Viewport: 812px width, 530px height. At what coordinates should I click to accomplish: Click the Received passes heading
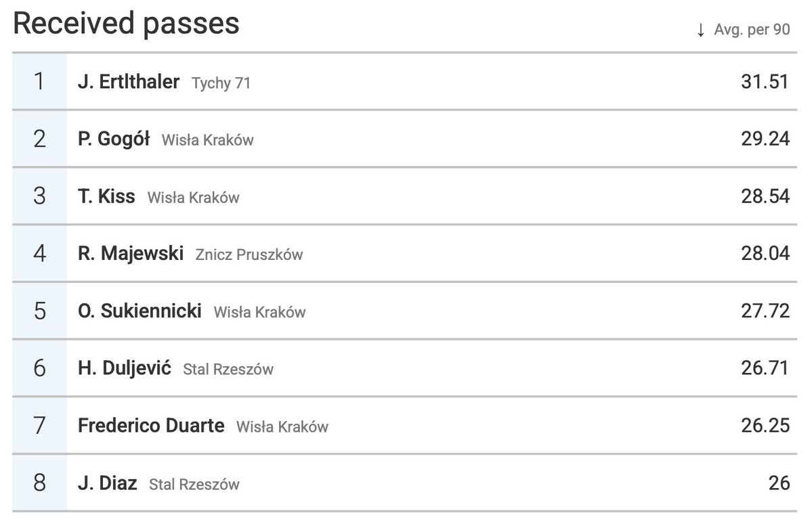[127, 24]
